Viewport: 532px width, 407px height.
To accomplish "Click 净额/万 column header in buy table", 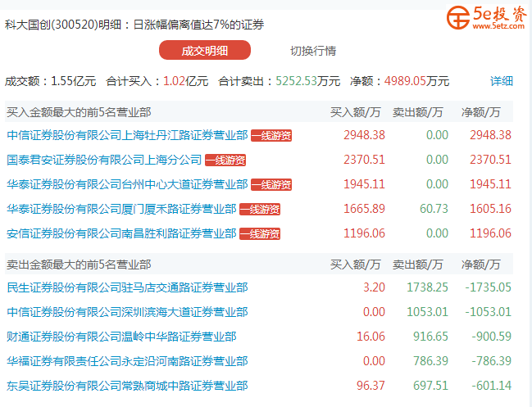I will click(481, 112).
